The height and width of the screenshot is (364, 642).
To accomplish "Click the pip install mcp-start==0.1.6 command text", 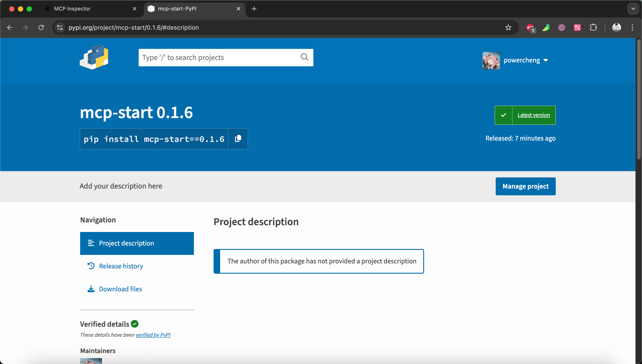I will (154, 139).
